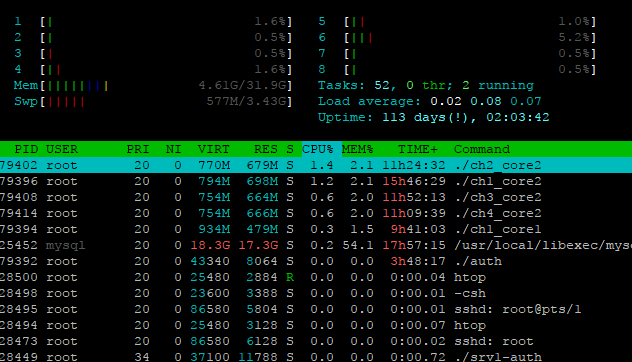The image size is (632, 362).
Task: Click the Command column header
Action: 482,150
